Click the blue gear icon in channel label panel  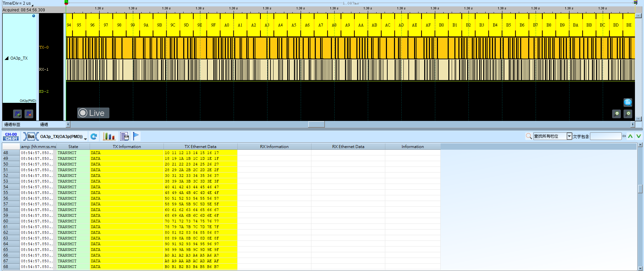(34, 16)
